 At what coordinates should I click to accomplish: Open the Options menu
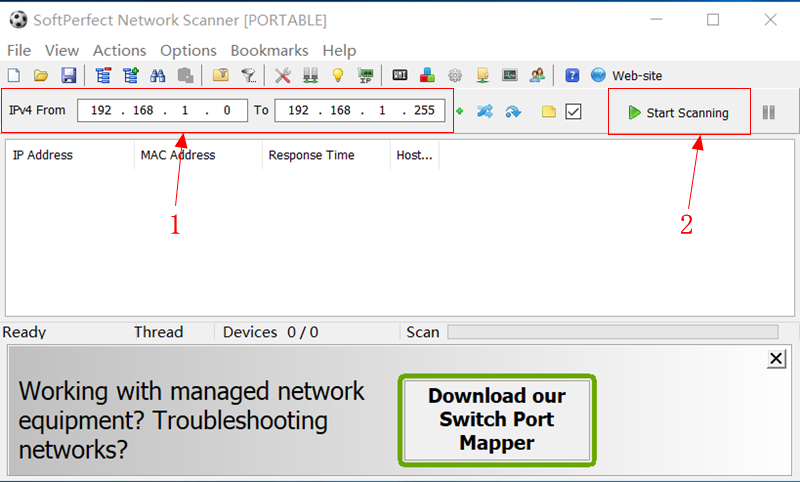(x=188, y=50)
